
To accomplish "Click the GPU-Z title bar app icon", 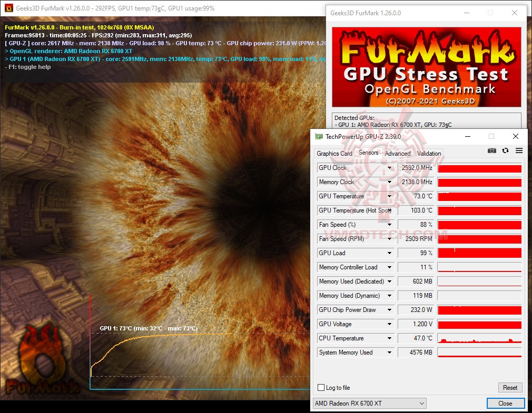I will 319,137.
